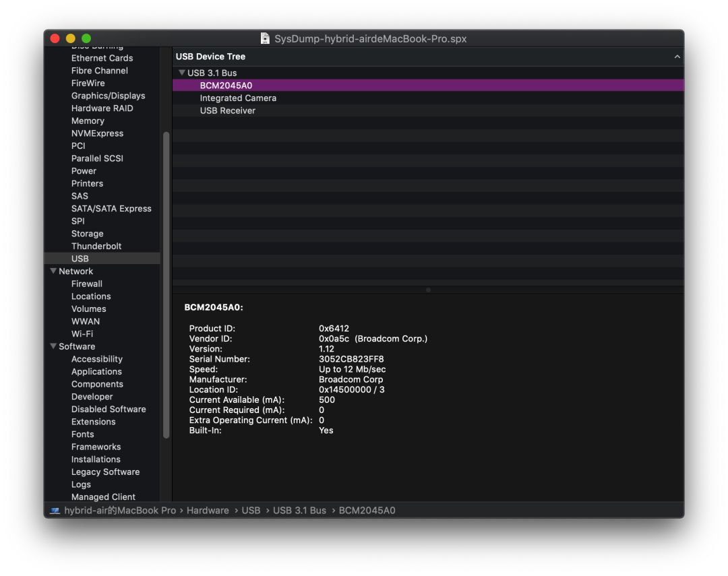Open Legacy Software in sidebar
The image size is (728, 576).
point(105,472)
